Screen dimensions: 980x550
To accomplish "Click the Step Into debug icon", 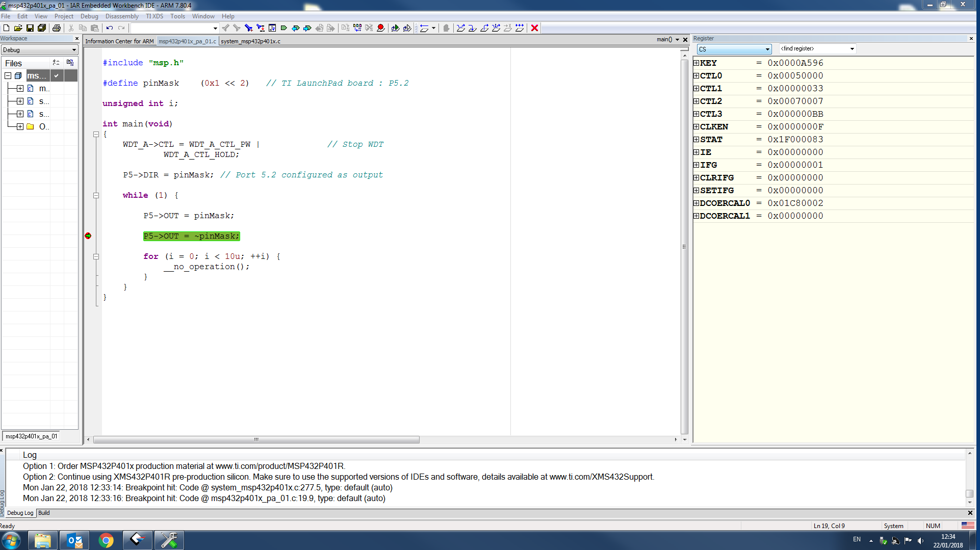I will click(473, 28).
